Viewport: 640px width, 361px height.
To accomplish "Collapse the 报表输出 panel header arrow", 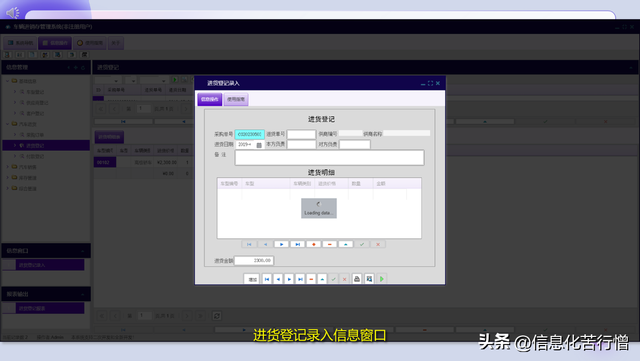I will [x=83, y=294].
